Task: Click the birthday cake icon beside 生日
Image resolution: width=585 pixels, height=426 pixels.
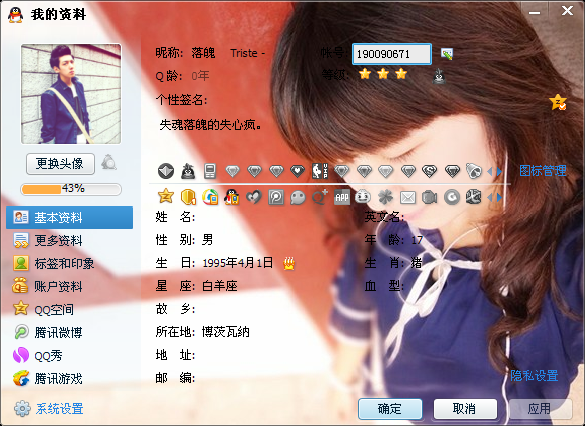Action: pos(289,263)
